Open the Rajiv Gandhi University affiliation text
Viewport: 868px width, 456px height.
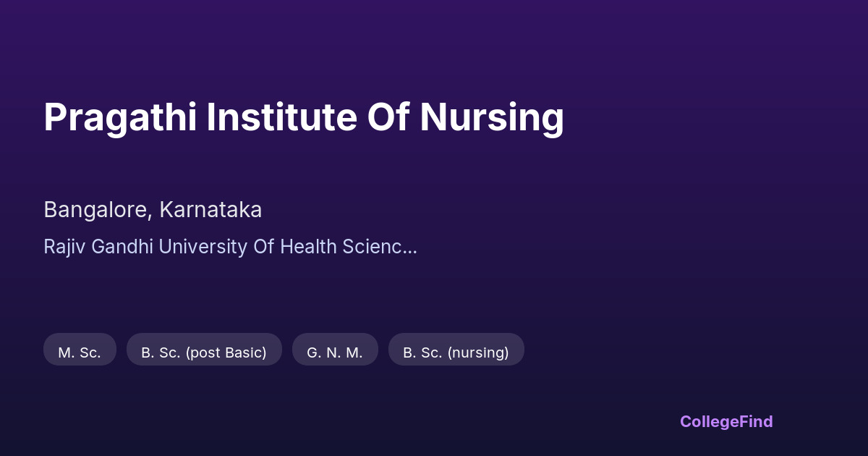click(x=230, y=247)
